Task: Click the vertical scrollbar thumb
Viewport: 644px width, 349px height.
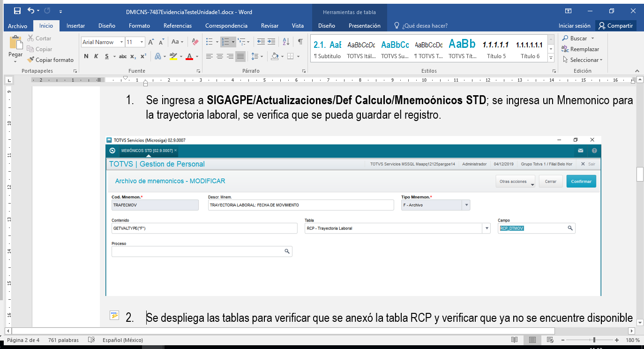Action: point(640,174)
